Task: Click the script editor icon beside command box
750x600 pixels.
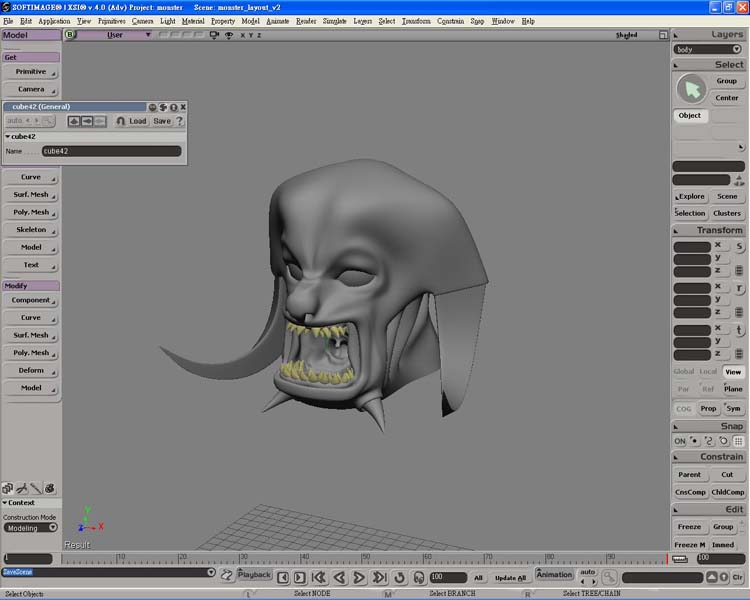Action: pos(227,575)
